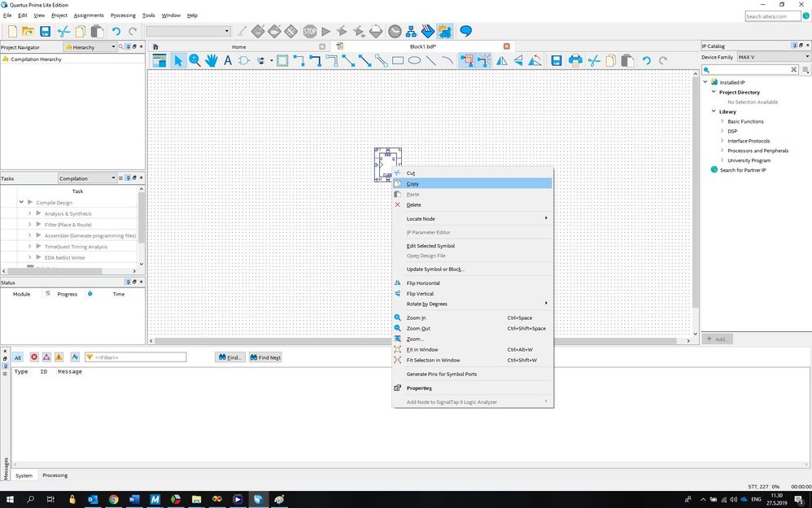Viewport: 812px width, 508px height.
Task: Open the Device Family MAX V dropdown
Action: [x=773, y=57]
